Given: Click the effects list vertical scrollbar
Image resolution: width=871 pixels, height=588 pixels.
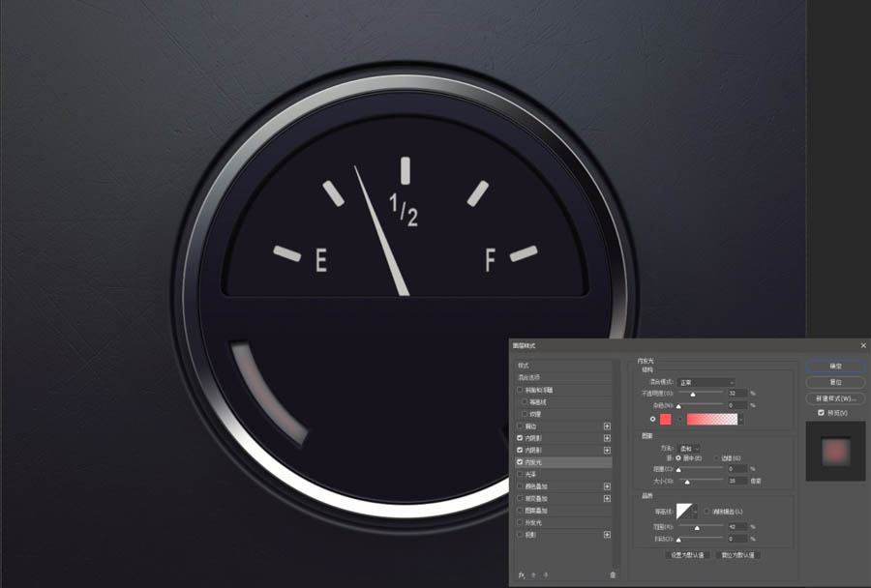Looking at the screenshot, I should coord(616,463).
